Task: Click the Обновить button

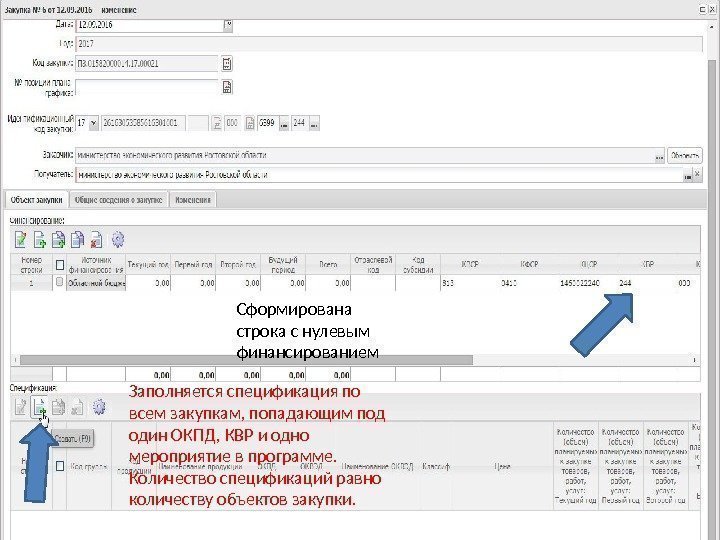Action: [685, 156]
